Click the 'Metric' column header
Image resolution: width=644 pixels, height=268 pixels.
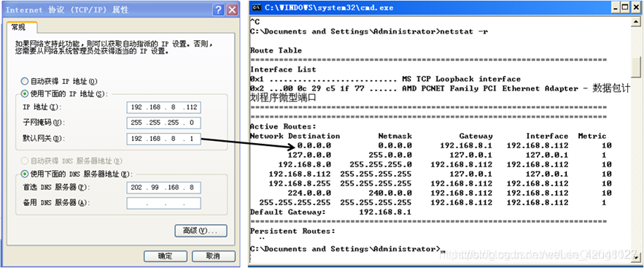591,136
